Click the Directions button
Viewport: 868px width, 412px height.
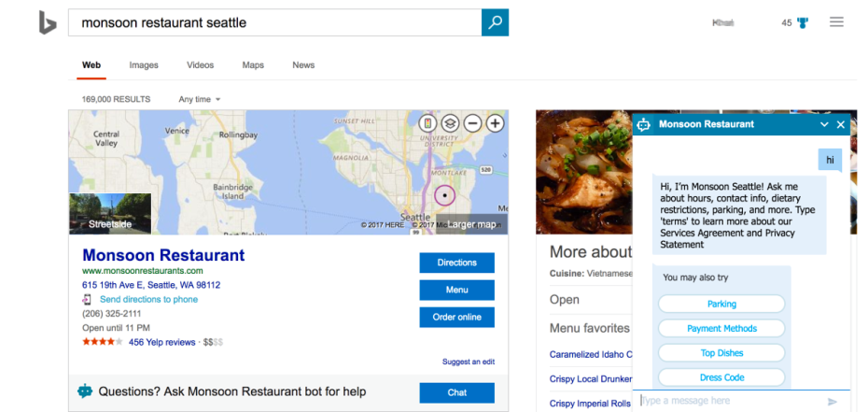[456, 263]
